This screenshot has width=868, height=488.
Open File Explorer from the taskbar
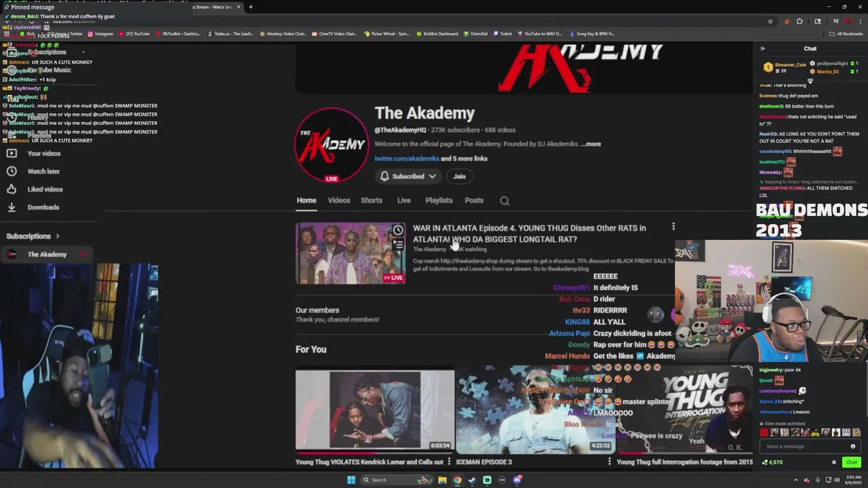pos(442,480)
